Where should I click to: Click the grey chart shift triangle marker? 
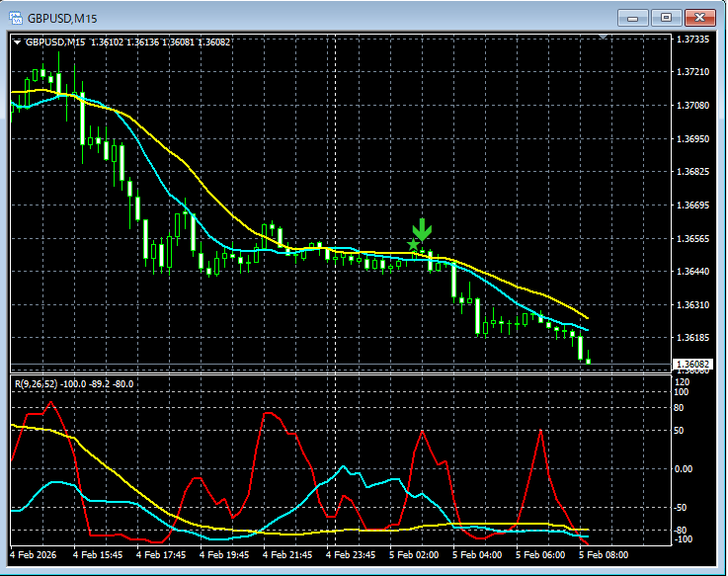(x=604, y=38)
